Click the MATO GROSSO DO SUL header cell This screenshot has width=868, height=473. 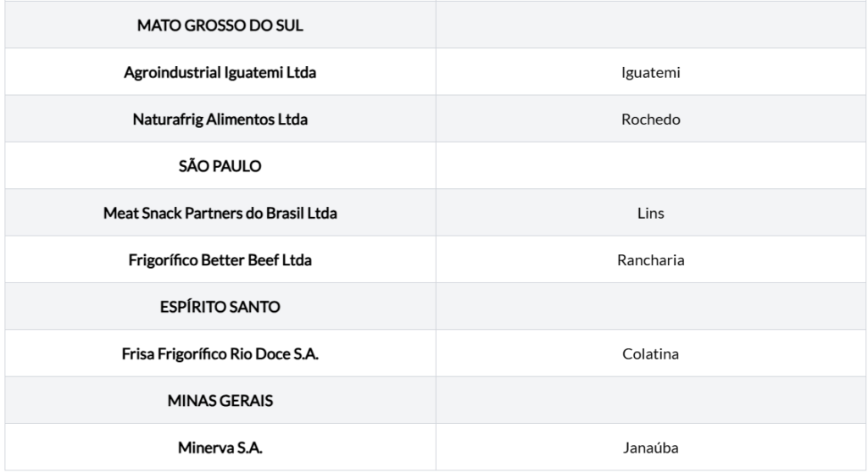(220, 25)
